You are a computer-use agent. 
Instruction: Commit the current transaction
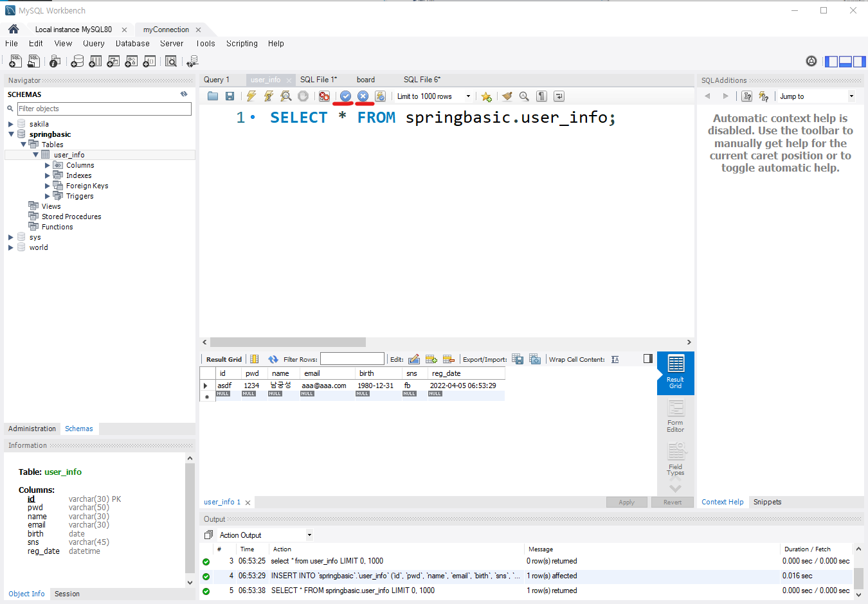[345, 96]
